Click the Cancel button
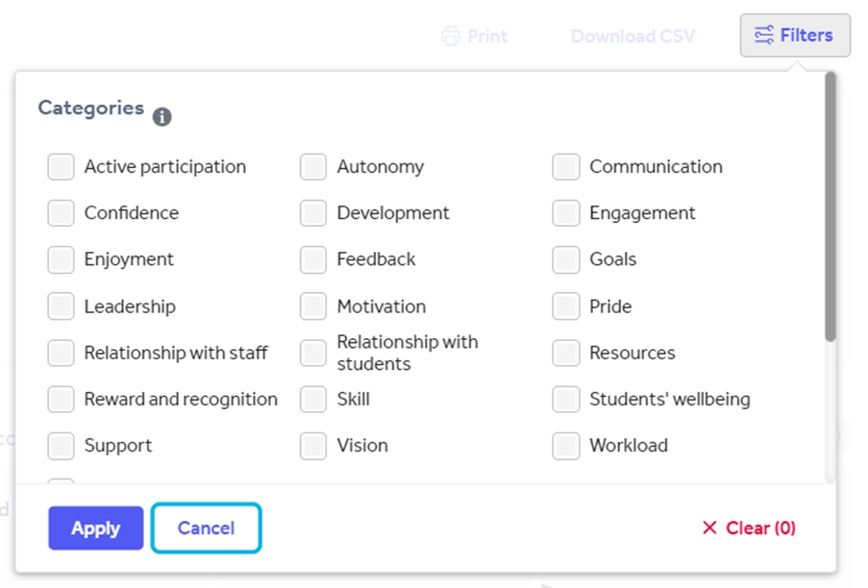 pos(205,527)
